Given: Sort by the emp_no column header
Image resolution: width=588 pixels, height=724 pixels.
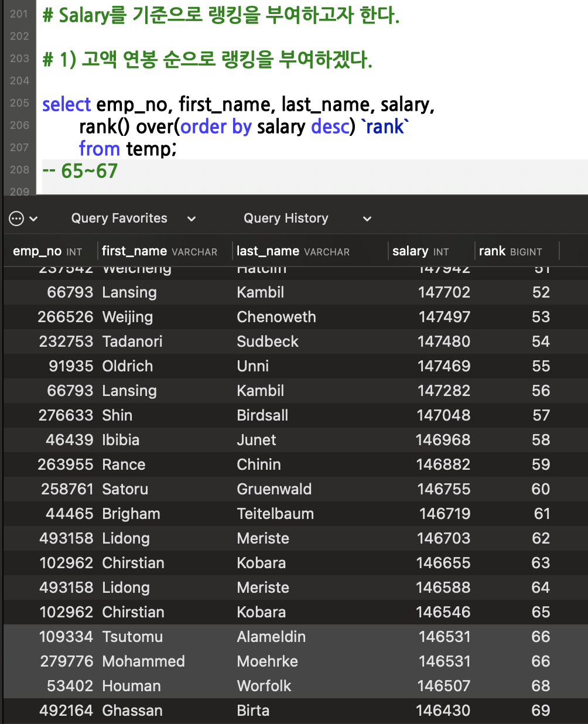Looking at the screenshot, I should 47,251.
